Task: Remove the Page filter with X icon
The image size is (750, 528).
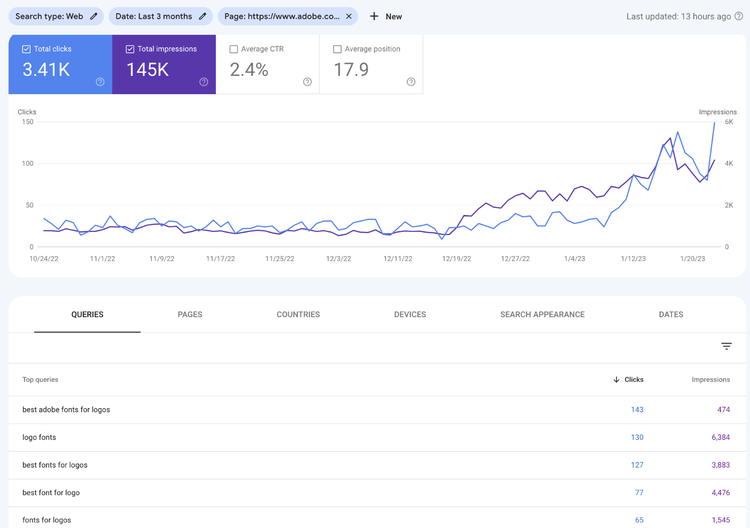Action: [x=348, y=16]
